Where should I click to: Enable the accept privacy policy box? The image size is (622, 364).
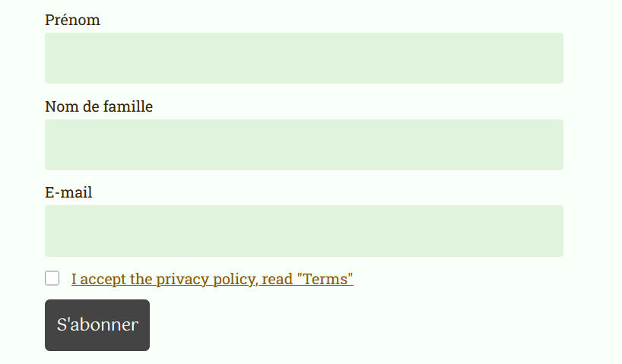coord(52,278)
